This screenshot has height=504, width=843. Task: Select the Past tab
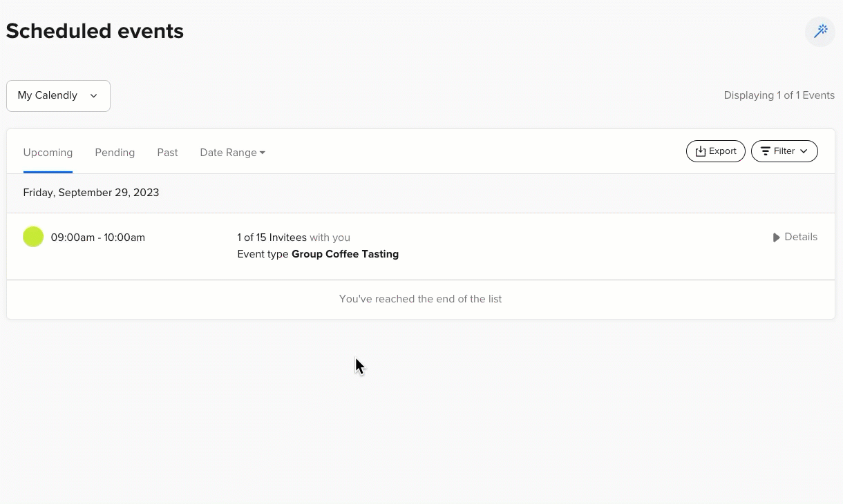click(x=167, y=153)
